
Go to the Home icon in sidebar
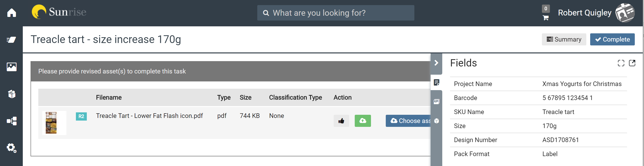click(x=11, y=13)
